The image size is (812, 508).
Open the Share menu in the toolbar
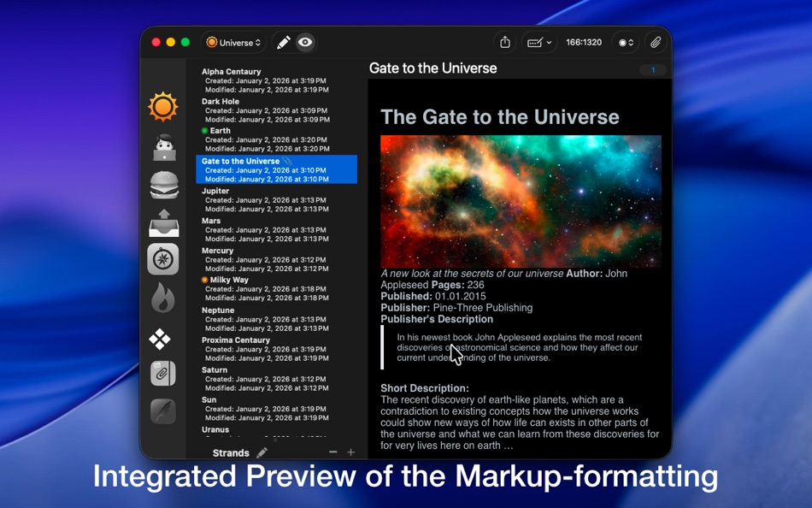[x=504, y=41]
